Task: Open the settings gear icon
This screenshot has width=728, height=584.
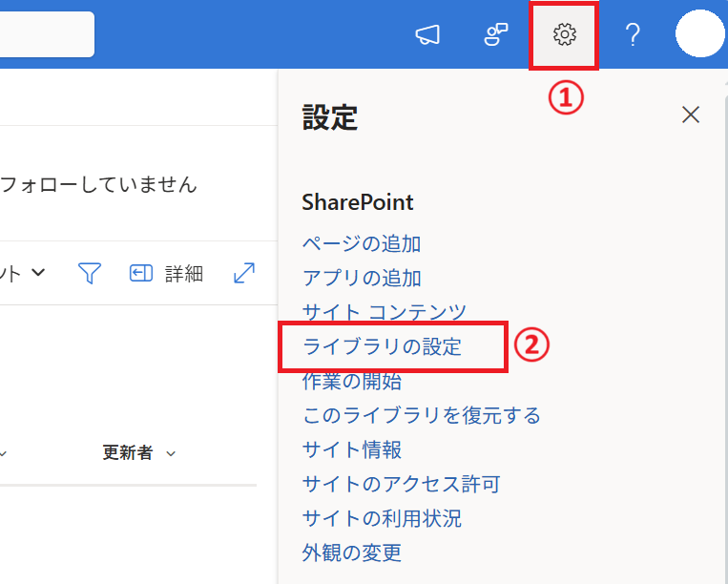Action: click(x=564, y=34)
